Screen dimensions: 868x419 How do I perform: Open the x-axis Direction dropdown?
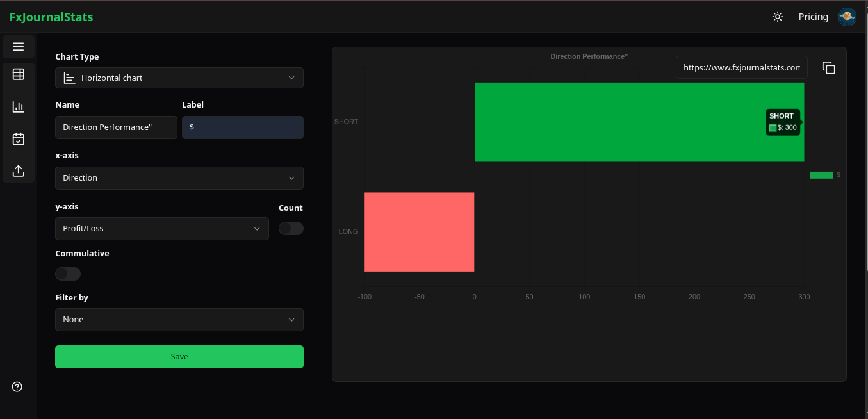click(179, 177)
